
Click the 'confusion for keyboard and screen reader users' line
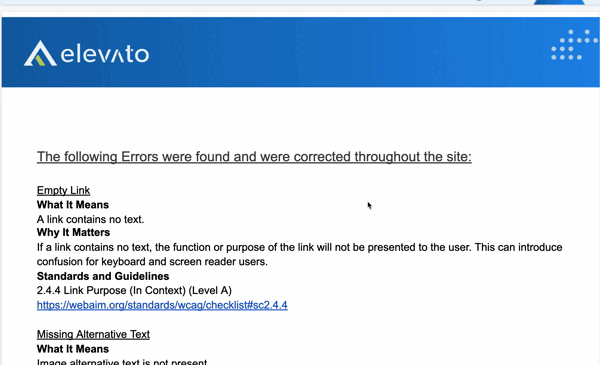click(x=152, y=262)
